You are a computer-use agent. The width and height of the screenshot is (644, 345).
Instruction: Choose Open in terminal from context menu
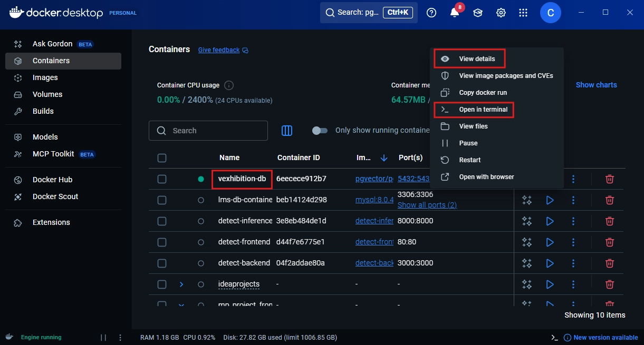click(x=483, y=110)
